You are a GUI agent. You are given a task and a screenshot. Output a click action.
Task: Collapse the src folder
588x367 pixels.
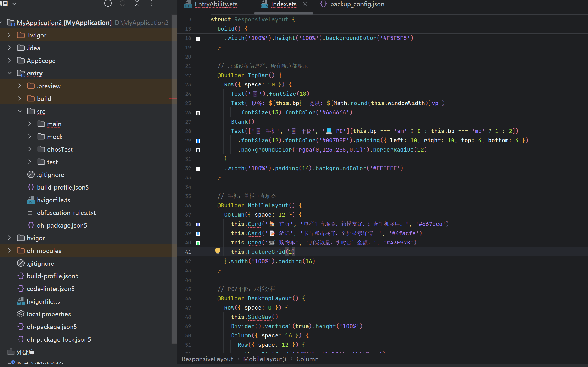(x=20, y=111)
